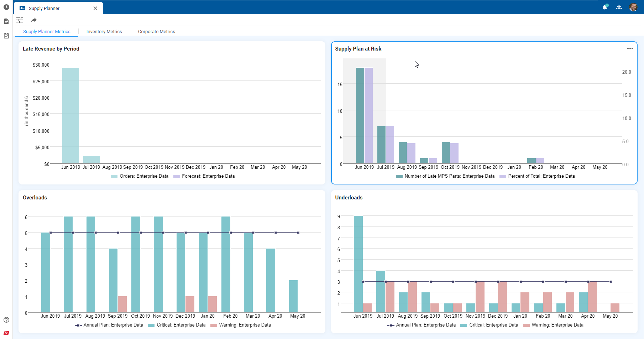
Task: Click the share arrow icon in toolbar
Action: coord(34,20)
